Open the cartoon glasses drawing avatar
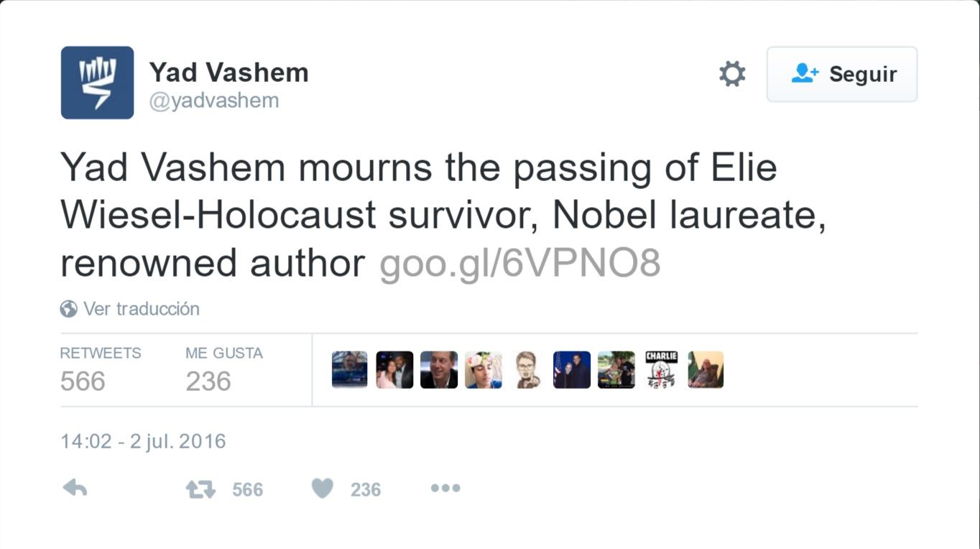The width and height of the screenshot is (980, 549). tap(527, 370)
